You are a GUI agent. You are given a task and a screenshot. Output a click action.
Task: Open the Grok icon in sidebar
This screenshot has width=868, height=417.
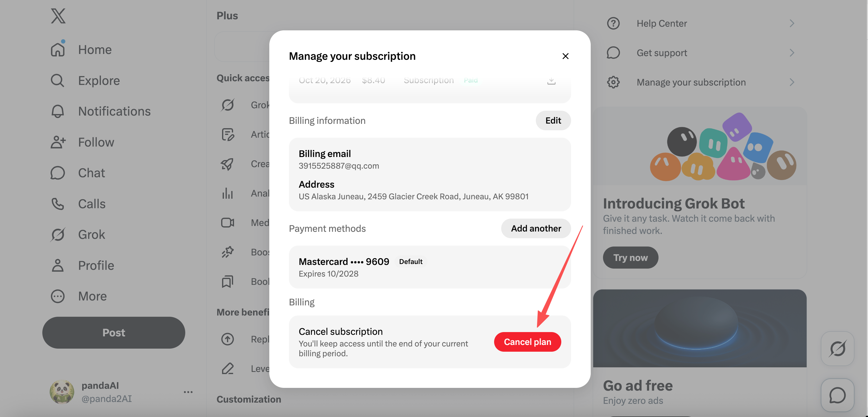click(58, 235)
